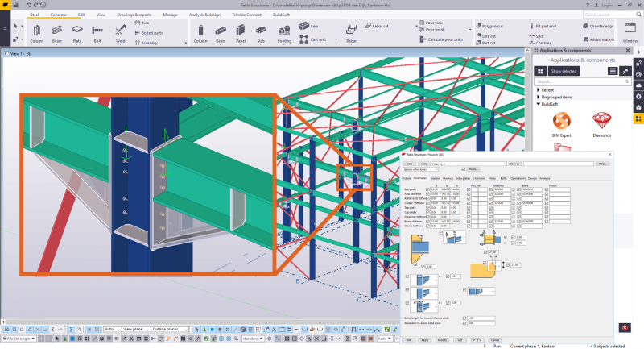Select the Rebar tool
This screenshot has width=644, height=349.
351,34
